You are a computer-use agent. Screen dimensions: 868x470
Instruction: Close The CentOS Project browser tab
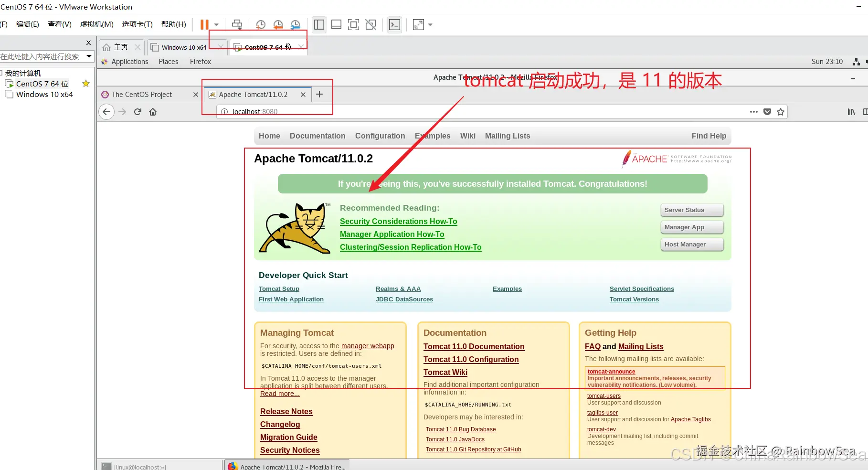195,95
